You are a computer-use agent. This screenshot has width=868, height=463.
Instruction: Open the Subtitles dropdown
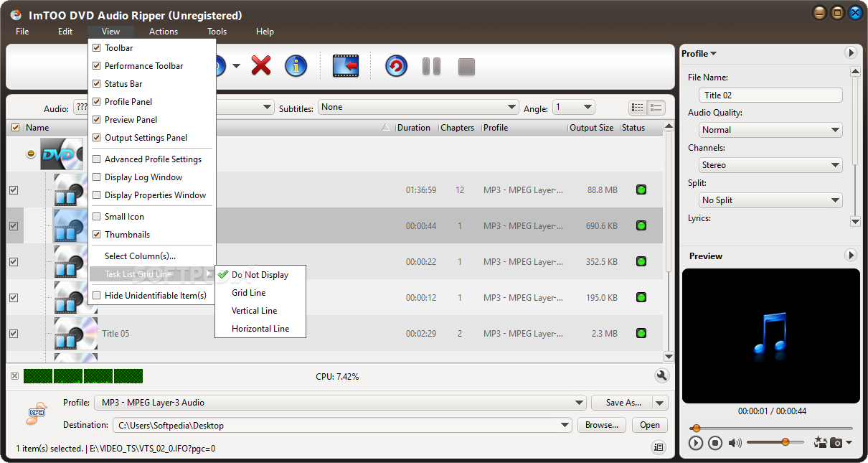tap(418, 107)
